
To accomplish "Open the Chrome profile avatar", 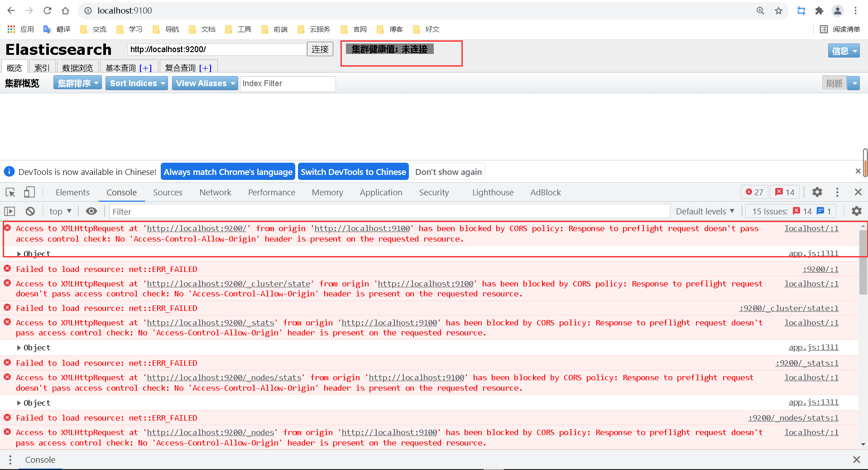I will (x=838, y=10).
